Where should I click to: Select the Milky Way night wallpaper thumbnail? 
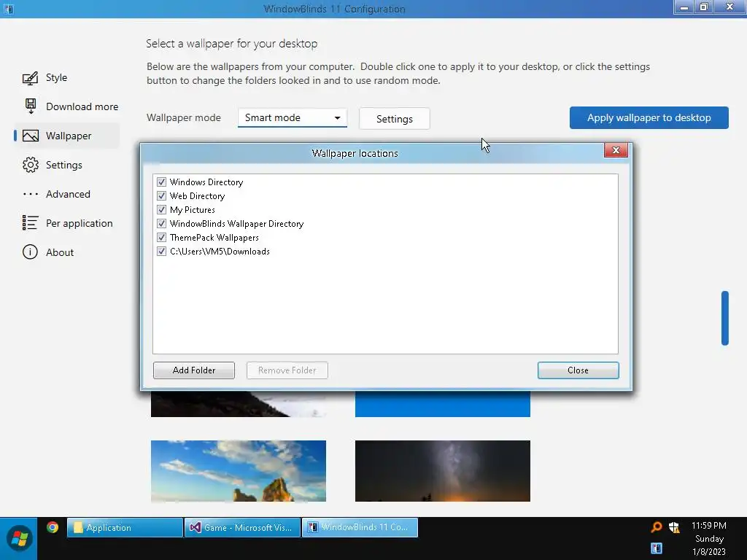[x=443, y=471]
